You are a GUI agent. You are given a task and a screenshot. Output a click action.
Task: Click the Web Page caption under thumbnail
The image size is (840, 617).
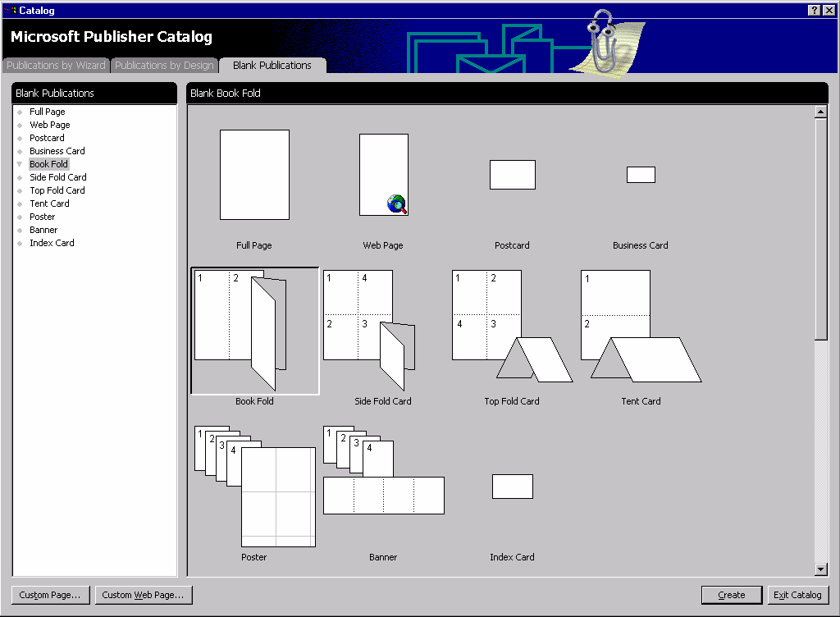pos(383,245)
